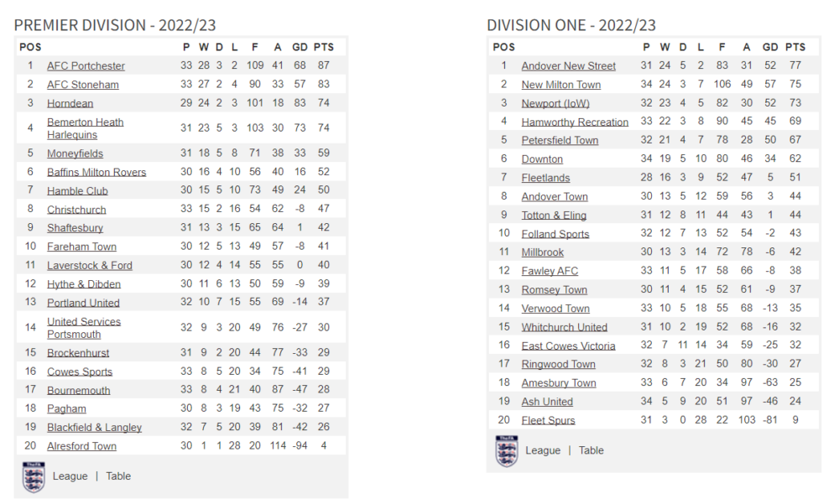The image size is (839, 504).
Task: Open Bemerton Heath Harlequins team page
Action: click(85, 128)
